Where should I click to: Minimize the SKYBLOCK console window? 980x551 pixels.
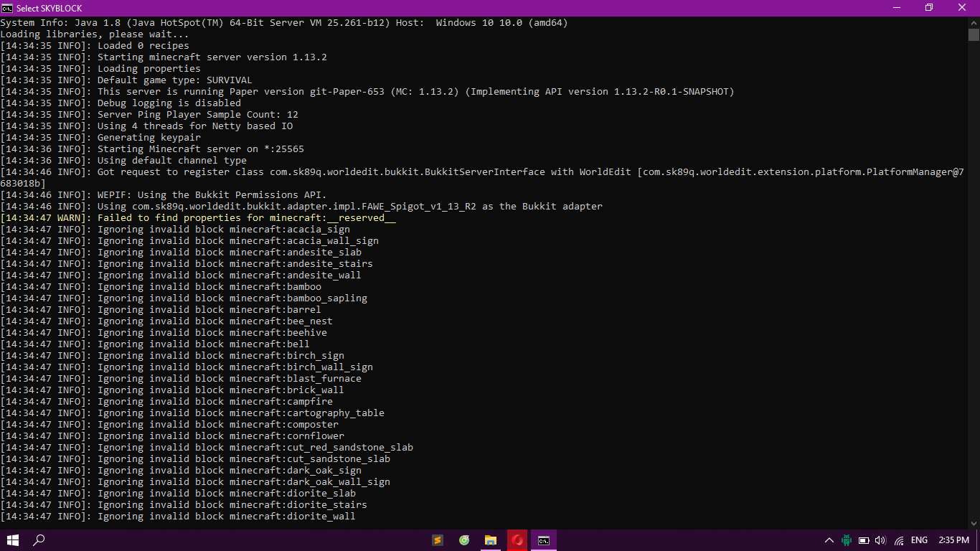[896, 8]
